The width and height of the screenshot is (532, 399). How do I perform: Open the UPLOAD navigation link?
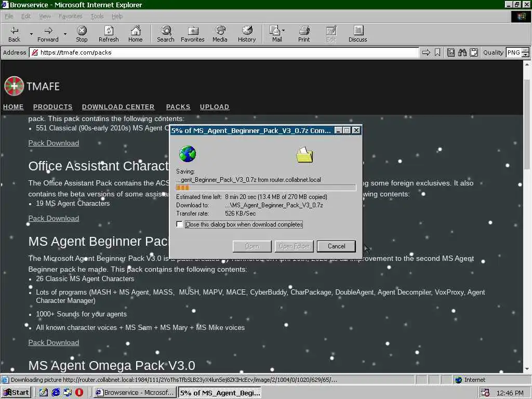tap(215, 107)
